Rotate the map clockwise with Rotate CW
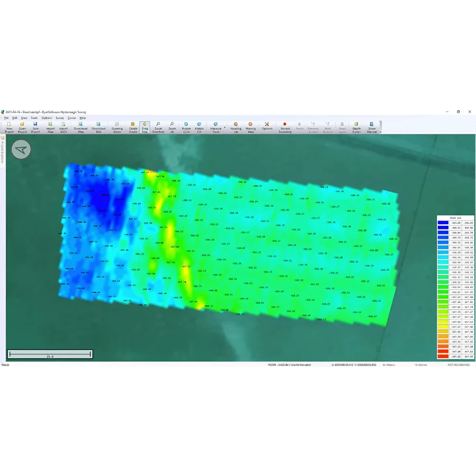 click(x=199, y=127)
